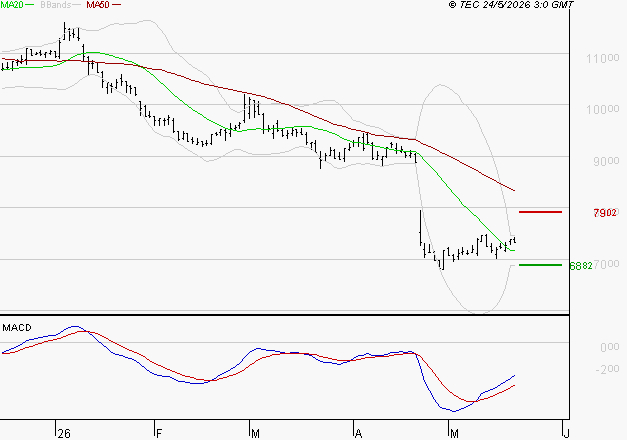Viewport: 627px width, 440px height.
Task: Click the green support level line
Action: pos(540,265)
